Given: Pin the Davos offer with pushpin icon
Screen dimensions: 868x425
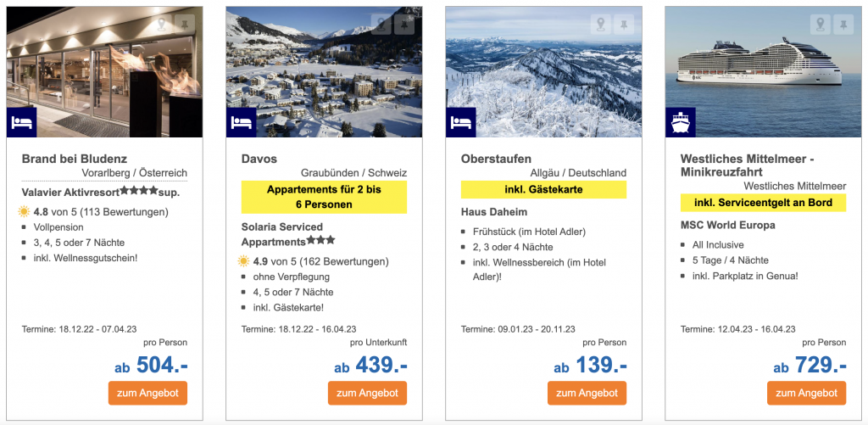Looking at the screenshot, I should click(404, 25).
